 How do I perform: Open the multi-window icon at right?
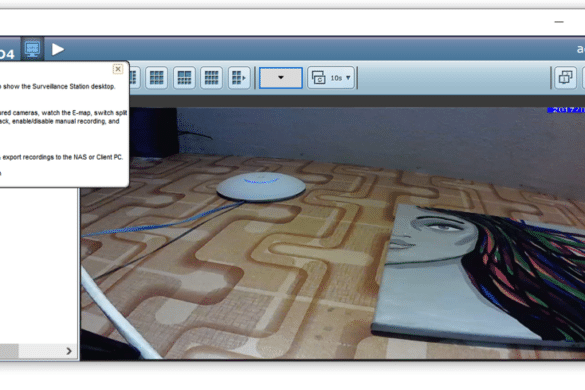565,78
